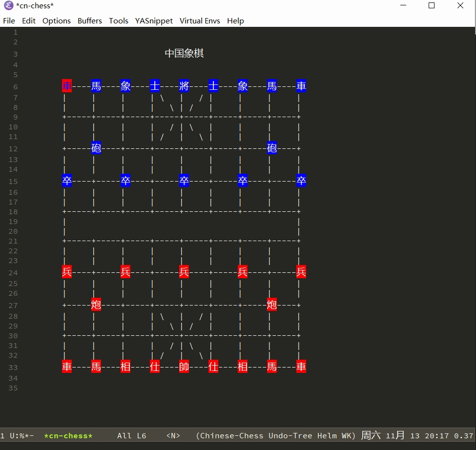Open the File menu
The width and height of the screenshot is (476, 450).
(9, 20)
